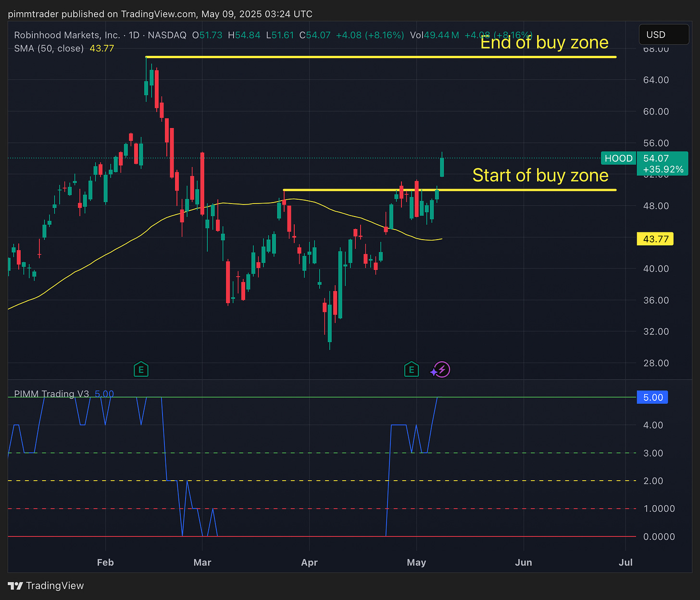Click the upper yellow buy-zone line
The height and width of the screenshot is (600, 700).
[x=381, y=57]
